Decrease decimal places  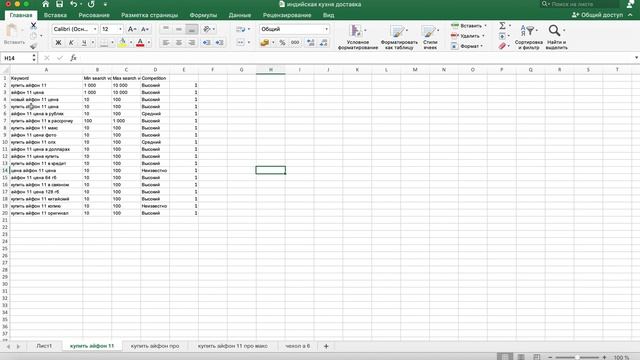pos(324,42)
